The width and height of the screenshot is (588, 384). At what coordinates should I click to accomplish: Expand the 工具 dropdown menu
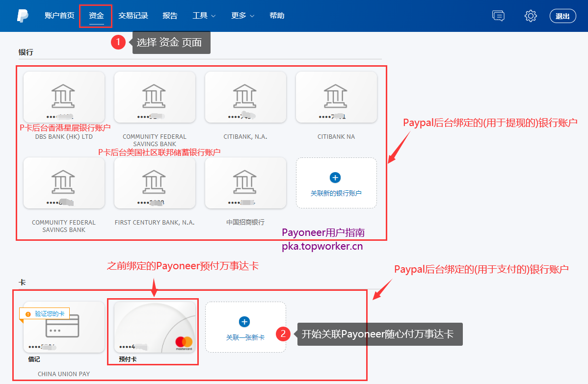pyautogui.click(x=203, y=15)
